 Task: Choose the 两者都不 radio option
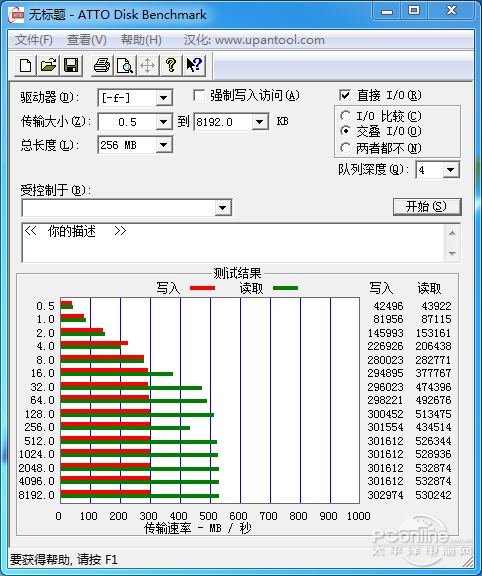click(345, 148)
